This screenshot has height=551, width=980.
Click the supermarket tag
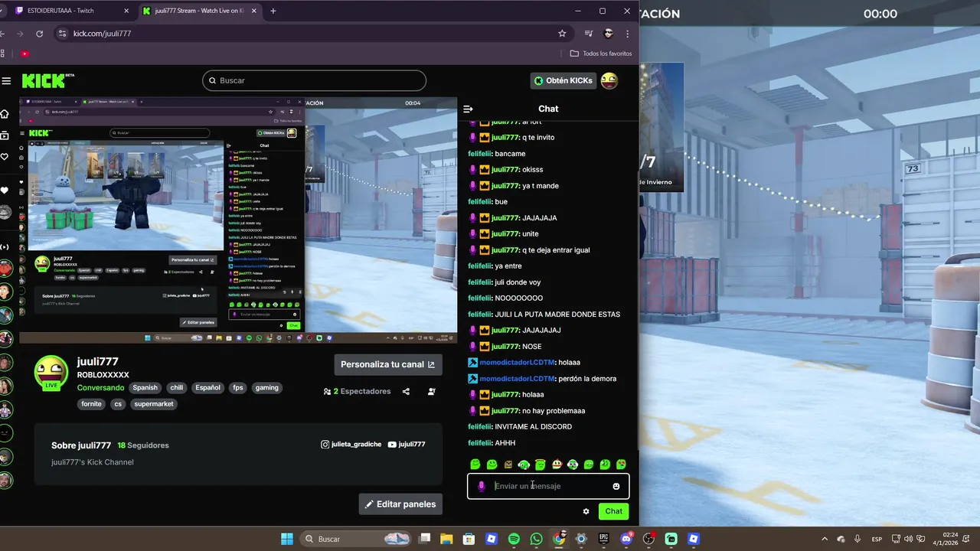[x=154, y=404]
